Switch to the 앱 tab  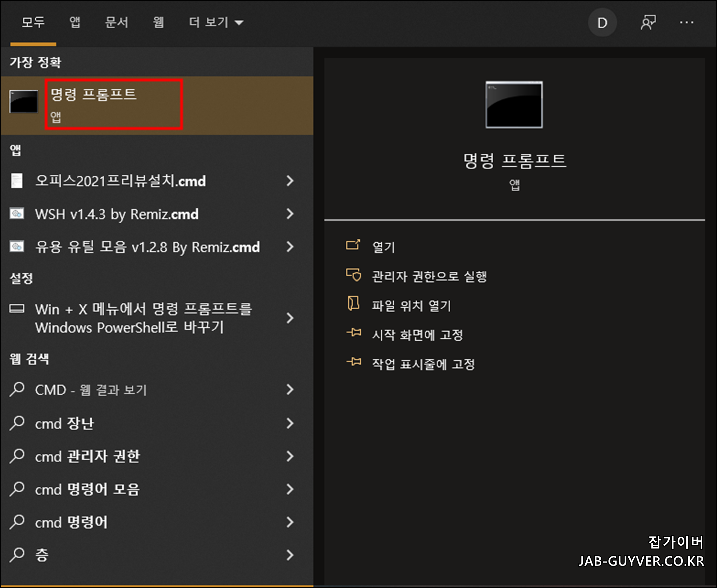click(75, 23)
